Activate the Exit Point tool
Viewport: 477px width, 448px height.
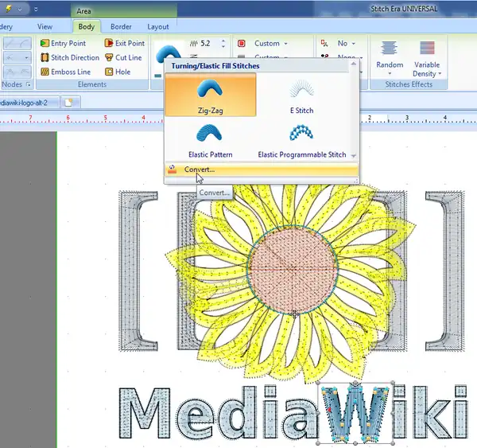coord(124,44)
